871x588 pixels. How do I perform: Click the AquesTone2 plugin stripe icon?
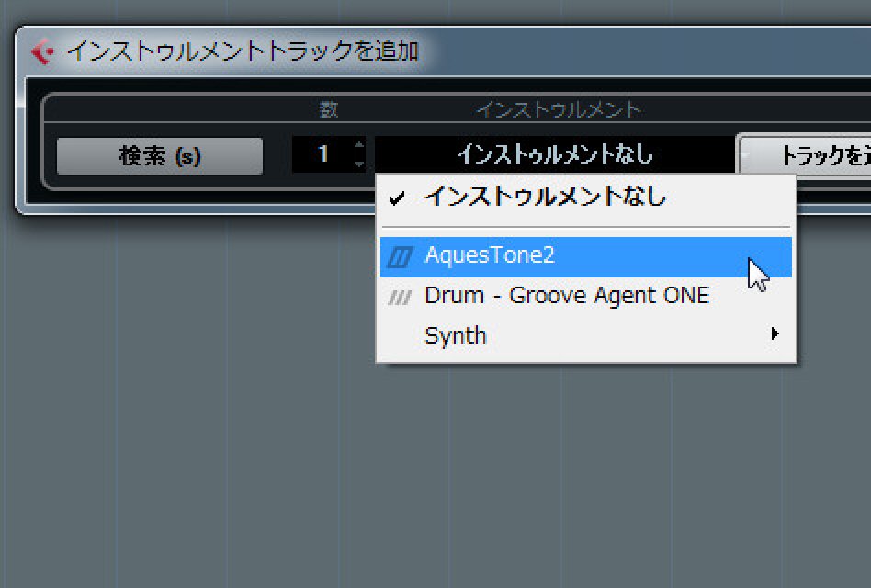(400, 257)
